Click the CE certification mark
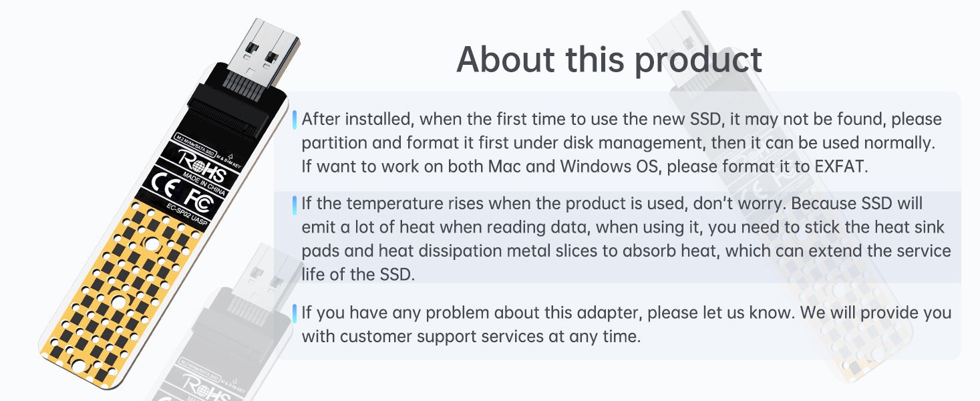Image resolution: width=980 pixels, height=401 pixels. coord(166,184)
